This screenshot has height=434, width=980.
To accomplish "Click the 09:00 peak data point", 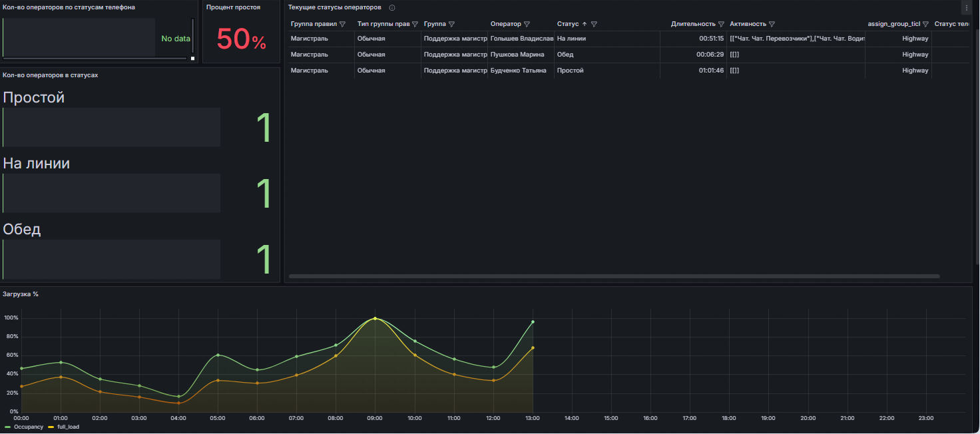I will pyautogui.click(x=375, y=319).
